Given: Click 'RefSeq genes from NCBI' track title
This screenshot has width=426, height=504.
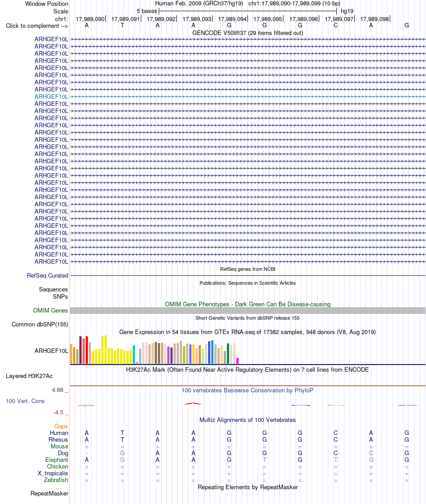Looking at the screenshot, I should [x=248, y=269].
